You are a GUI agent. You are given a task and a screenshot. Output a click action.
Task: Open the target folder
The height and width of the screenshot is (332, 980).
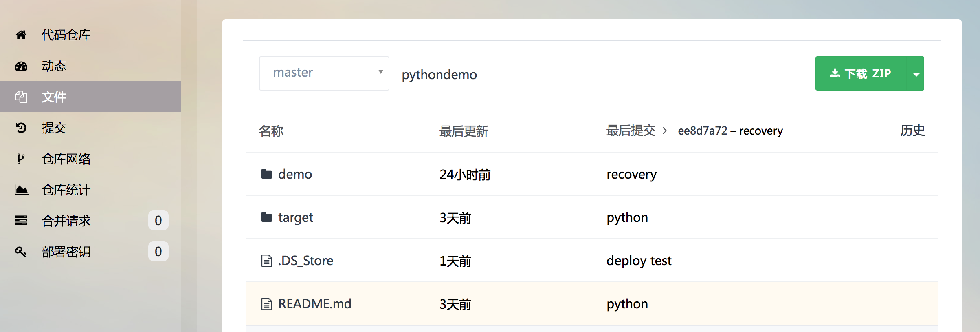point(295,218)
